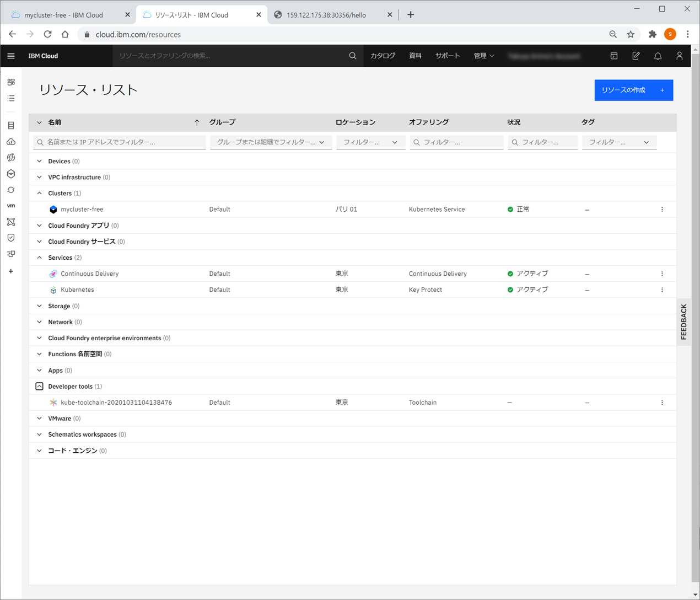Reload the page with browser refresh button
This screenshot has width=700, height=600.
coord(48,34)
